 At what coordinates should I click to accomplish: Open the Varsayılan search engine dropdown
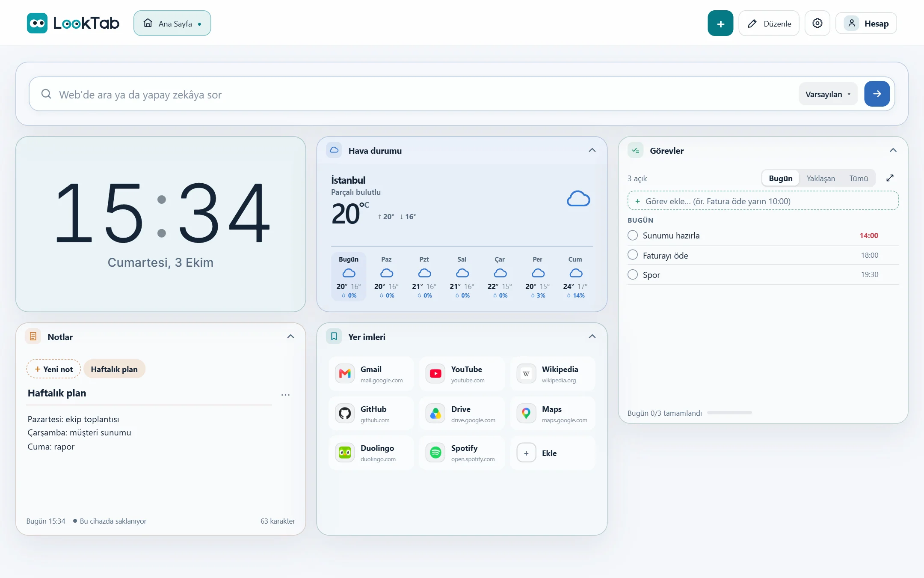[828, 94]
